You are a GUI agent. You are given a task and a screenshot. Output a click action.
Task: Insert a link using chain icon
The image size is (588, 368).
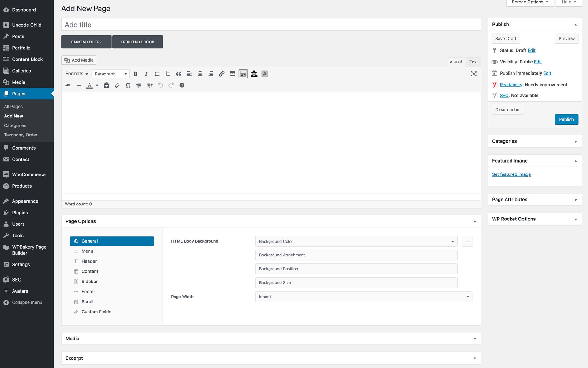click(x=221, y=74)
